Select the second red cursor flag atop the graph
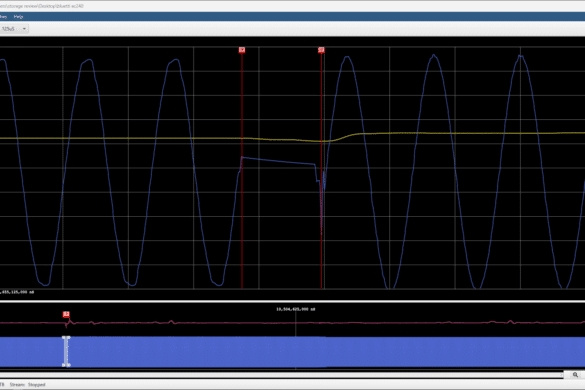Viewport: 585px width, 390px height. tap(321, 50)
